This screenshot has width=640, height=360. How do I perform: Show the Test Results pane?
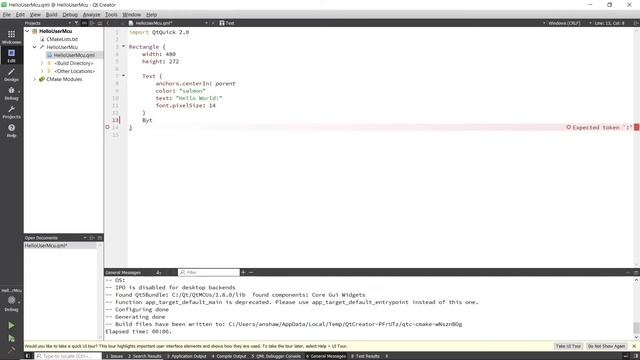(365, 356)
